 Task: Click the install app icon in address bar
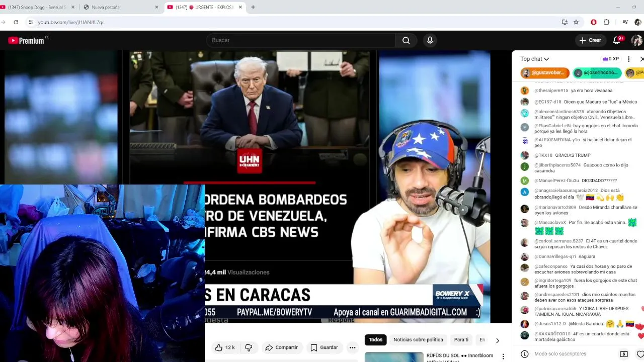pos(565,22)
